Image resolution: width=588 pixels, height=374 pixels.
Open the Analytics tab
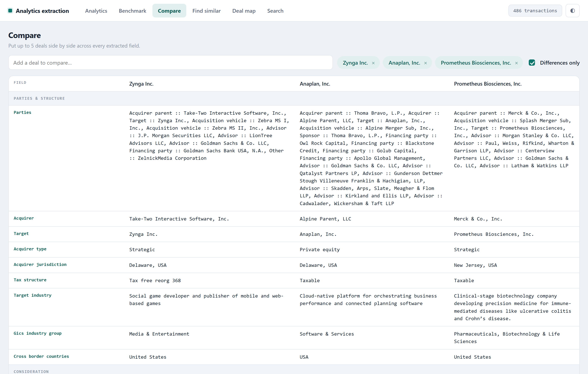click(96, 11)
